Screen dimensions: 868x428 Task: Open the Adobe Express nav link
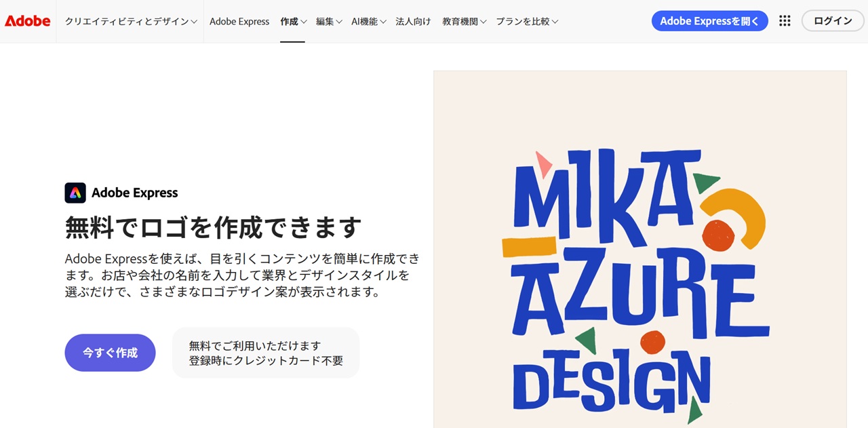coord(239,21)
